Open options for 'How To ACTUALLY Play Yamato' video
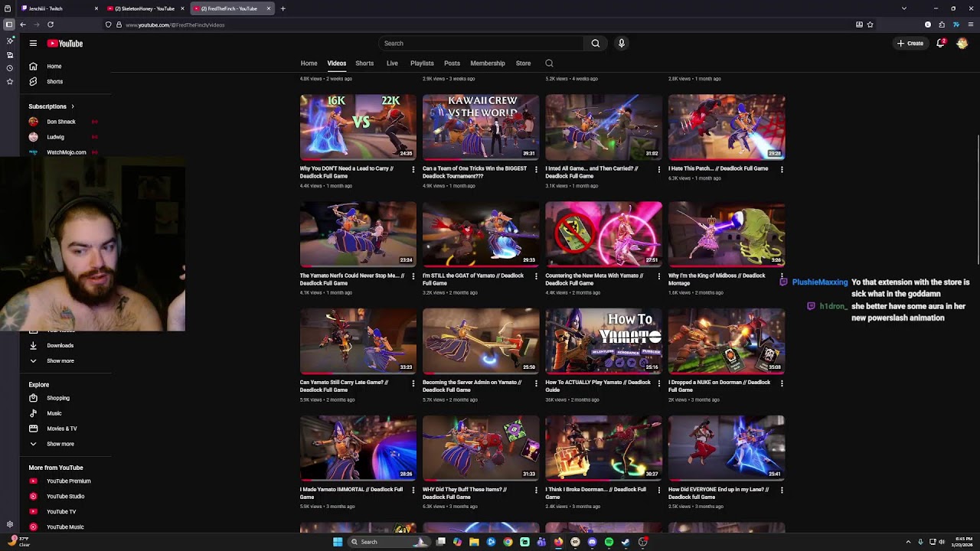Screen dimensions: 980x551 click(x=659, y=383)
